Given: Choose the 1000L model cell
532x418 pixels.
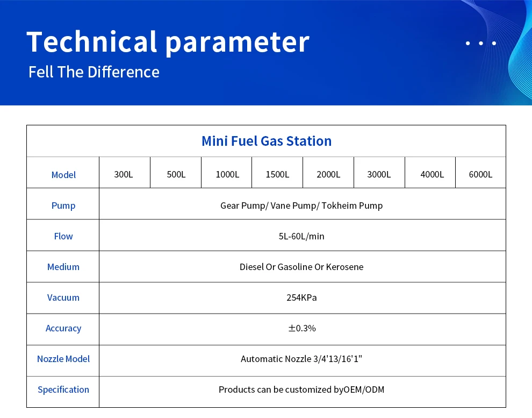Looking at the screenshot, I should [227, 174].
